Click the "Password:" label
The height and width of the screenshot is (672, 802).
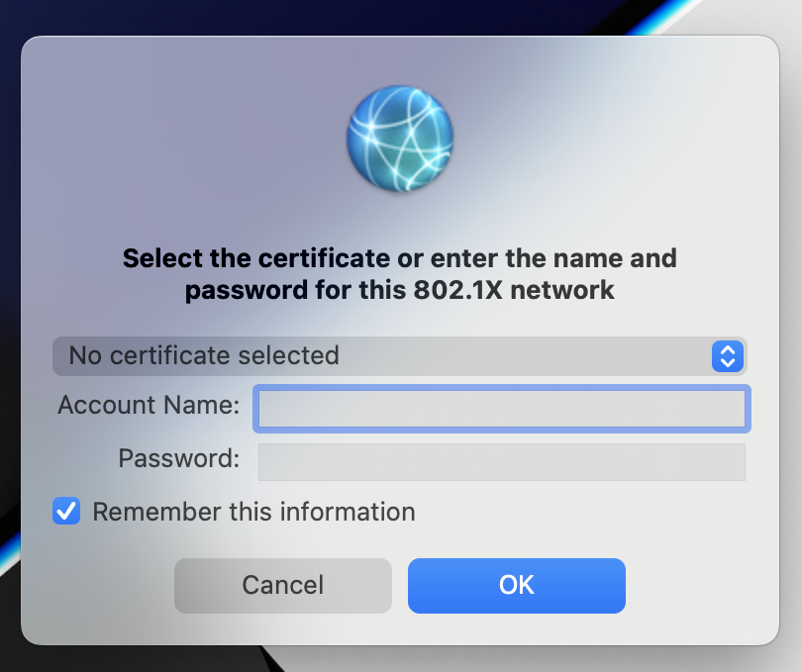[178, 458]
